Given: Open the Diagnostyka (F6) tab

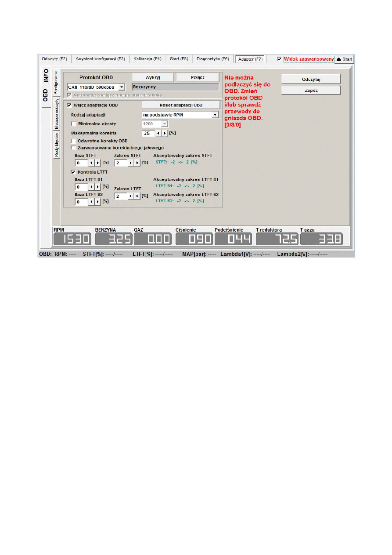Looking at the screenshot, I should click(212, 59).
